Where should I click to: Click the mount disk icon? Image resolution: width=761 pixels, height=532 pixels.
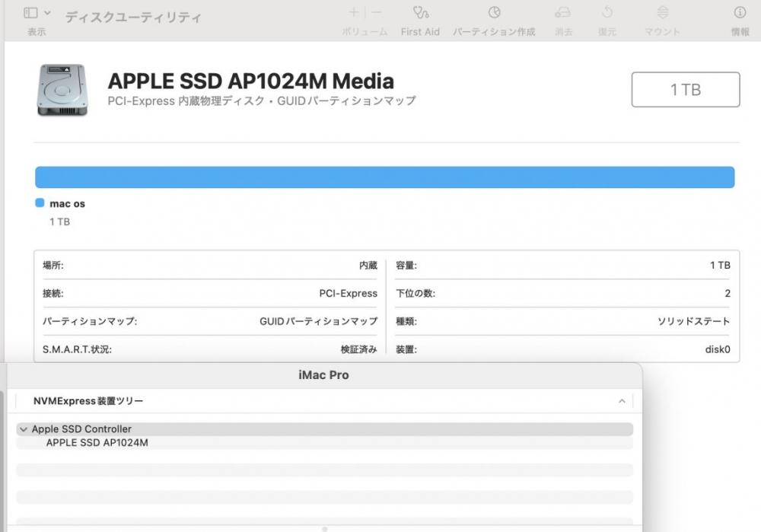[663, 12]
